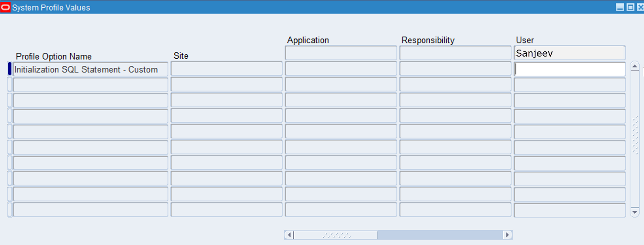This screenshot has width=644, height=245.
Task: Click the User column label
Action: (x=525, y=40)
